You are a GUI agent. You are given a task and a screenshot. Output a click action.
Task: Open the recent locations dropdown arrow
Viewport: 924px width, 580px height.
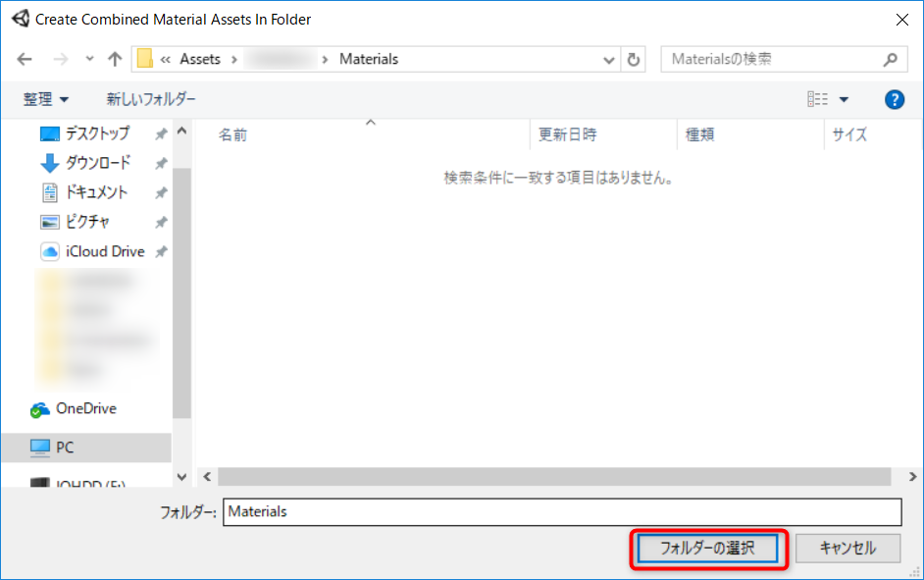[89, 59]
